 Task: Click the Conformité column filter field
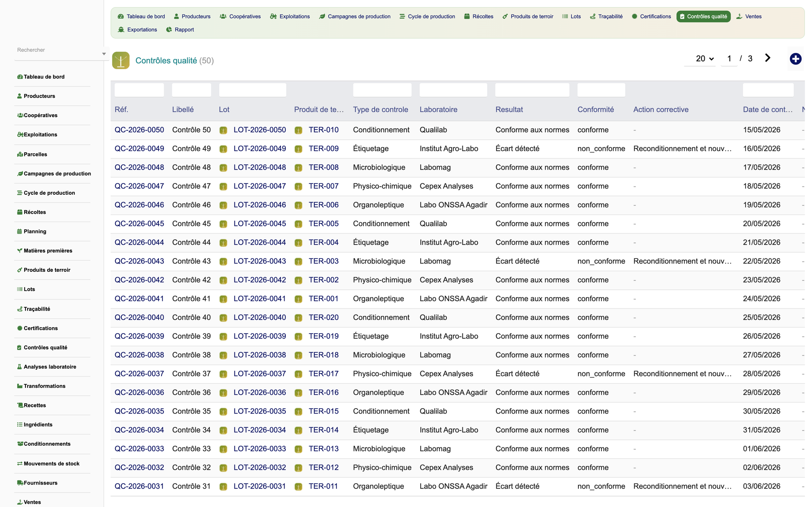tap(601, 90)
